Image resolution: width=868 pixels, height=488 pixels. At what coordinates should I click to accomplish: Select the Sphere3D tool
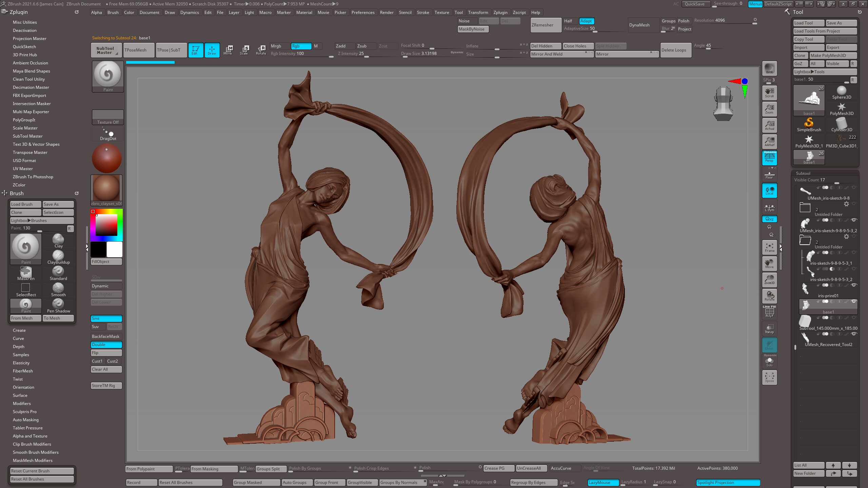click(842, 92)
